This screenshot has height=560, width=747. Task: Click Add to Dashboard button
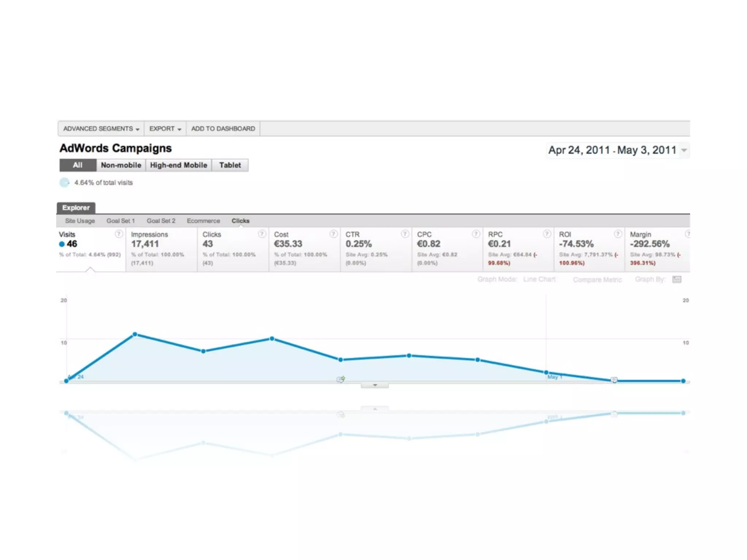(223, 129)
